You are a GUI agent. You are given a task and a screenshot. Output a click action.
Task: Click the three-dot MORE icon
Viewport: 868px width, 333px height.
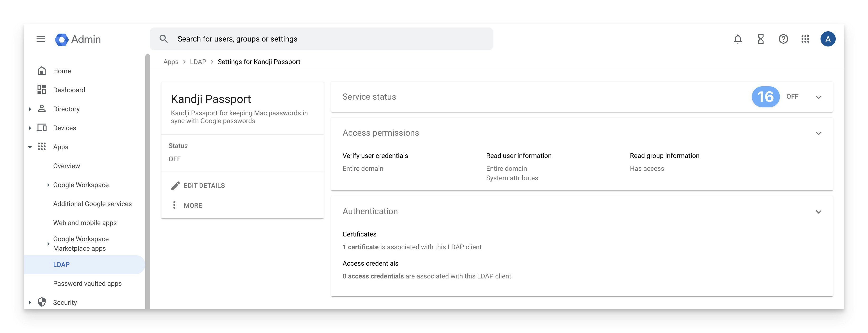174,205
